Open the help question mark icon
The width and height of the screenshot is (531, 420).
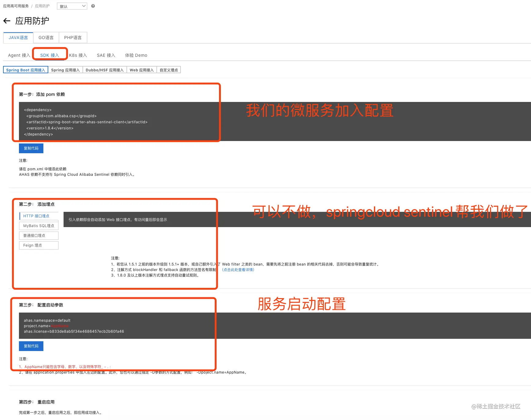coord(93,6)
